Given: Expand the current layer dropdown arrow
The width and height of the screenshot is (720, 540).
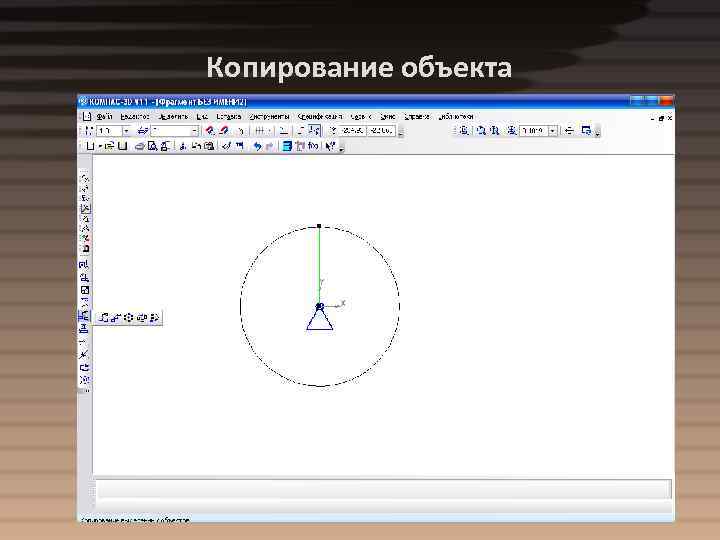Looking at the screenshot, I should [x=194, y=131].
